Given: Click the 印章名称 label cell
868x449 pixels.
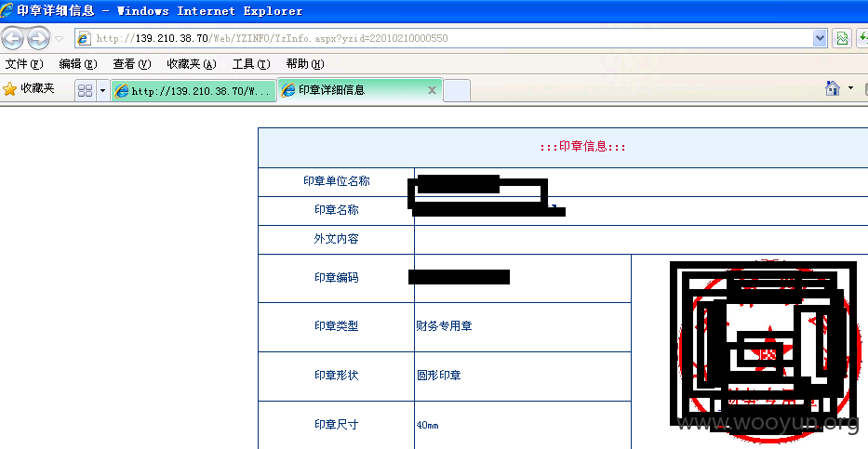Looking at the screenshot, I should tap(337, 211).
